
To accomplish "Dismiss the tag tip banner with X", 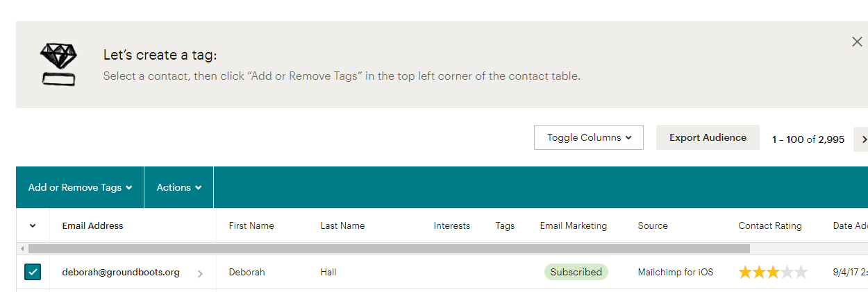I will click(857, 42).
